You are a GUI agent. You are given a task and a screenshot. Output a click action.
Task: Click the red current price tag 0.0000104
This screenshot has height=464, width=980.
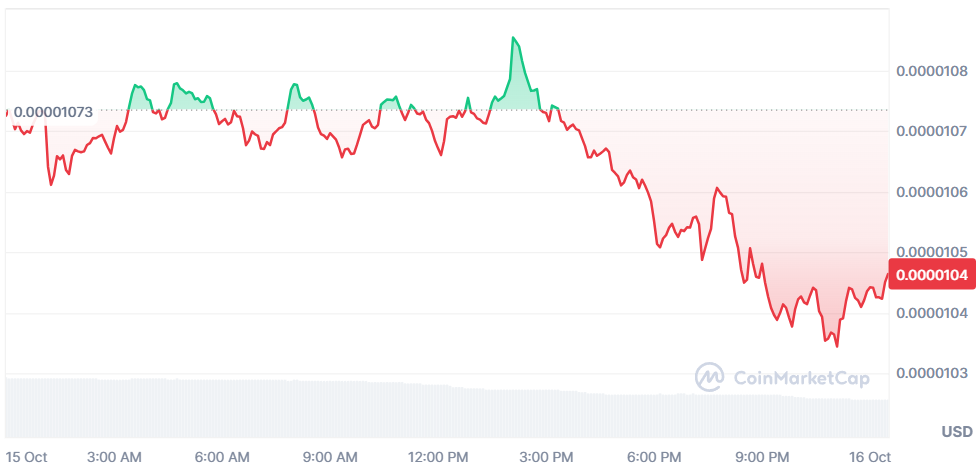(x=932, y=274)
